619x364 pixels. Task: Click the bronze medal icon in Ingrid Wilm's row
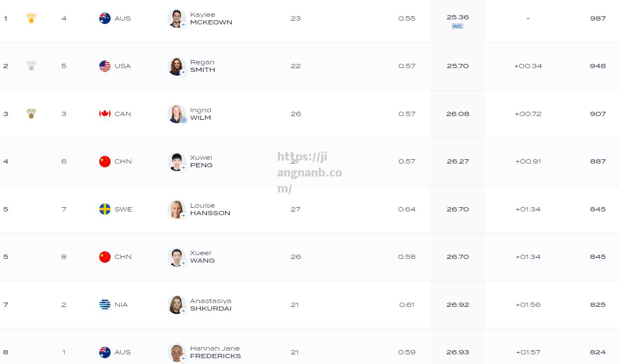31,114
